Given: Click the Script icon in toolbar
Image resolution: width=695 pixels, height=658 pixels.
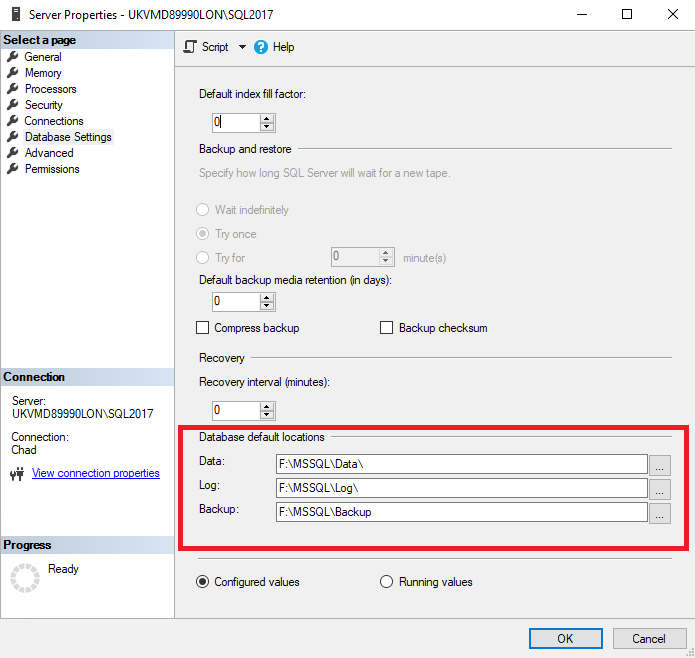Looking at the screenshot, I should click(190, 47).
